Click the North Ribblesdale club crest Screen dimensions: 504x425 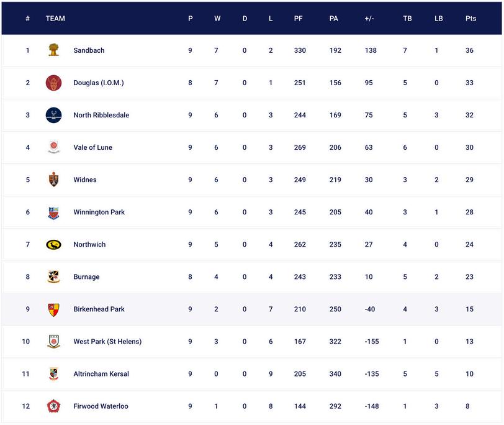54,115
